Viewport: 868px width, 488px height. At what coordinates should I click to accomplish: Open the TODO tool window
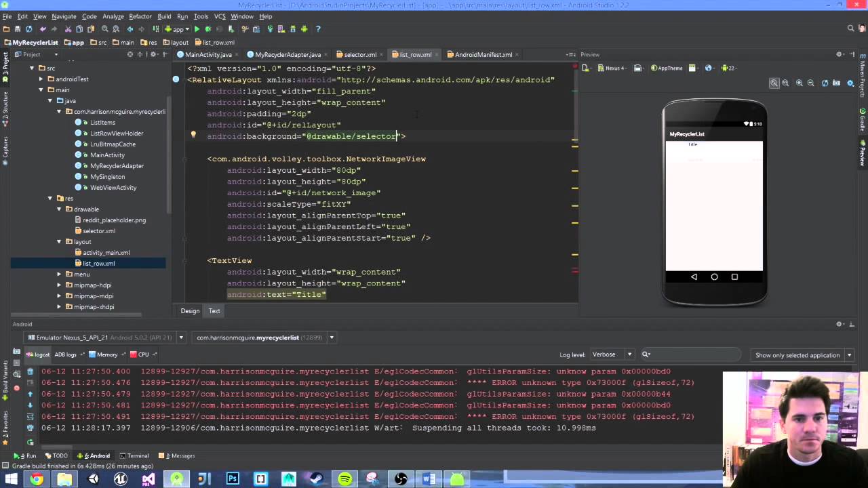pyautogui.click(x=56, y=456)
